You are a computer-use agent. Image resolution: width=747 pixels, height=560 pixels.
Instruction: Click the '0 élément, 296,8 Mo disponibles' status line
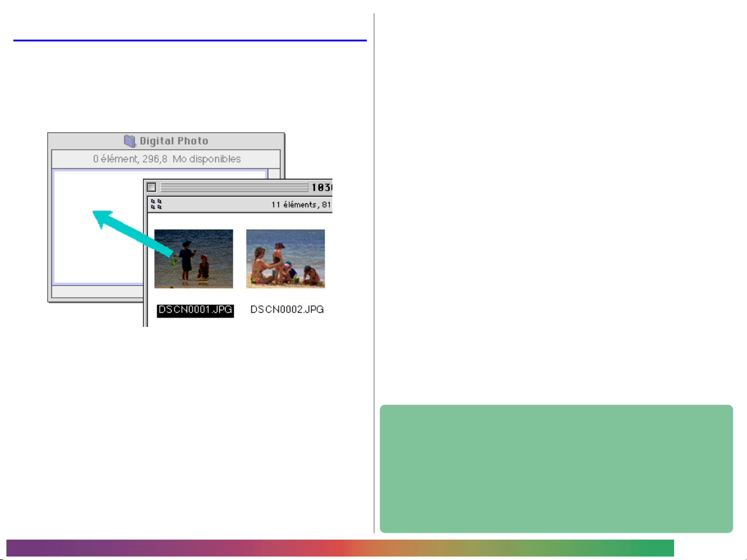(x=167, y=159)
